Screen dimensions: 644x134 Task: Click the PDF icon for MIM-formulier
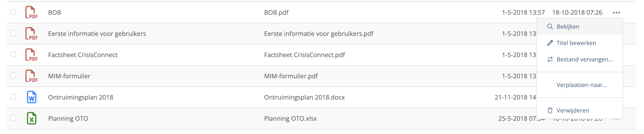31,76
